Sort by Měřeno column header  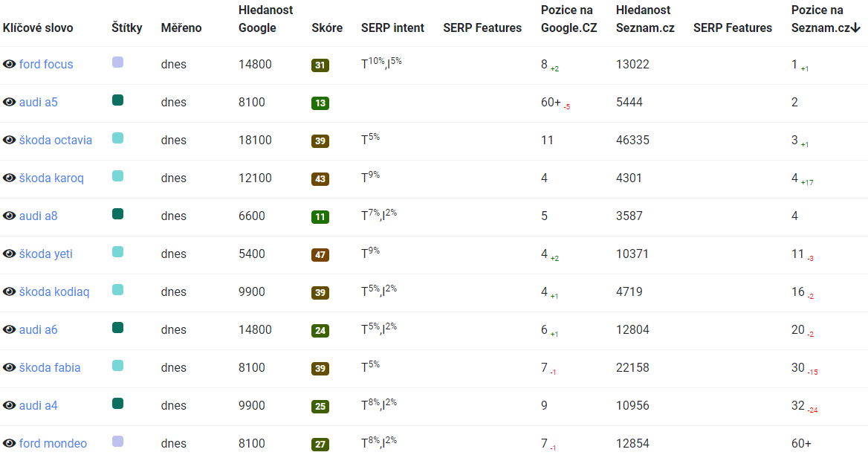181,28
